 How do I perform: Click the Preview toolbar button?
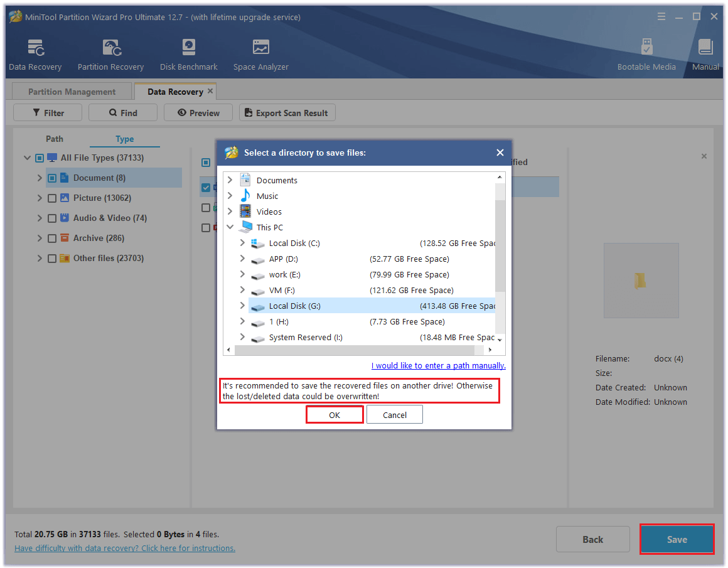point(198,113)
